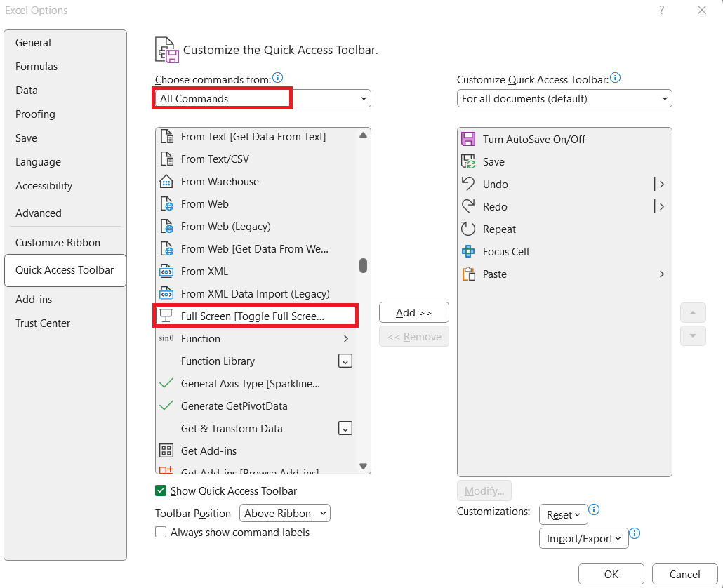Click the commands list scrollbar thumb
The width and height of the screenshot is (723, 588).
(x=364, y=265)
